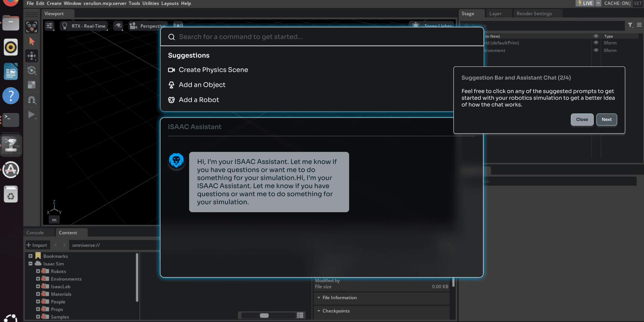644x322 pixels.
Task: Switch to the Content tab
Action: [68, 233]
